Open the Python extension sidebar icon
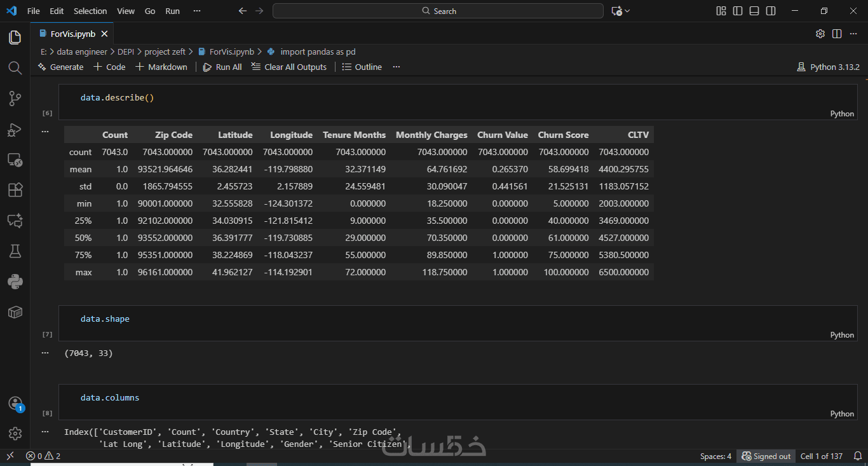 click(15, 282)
